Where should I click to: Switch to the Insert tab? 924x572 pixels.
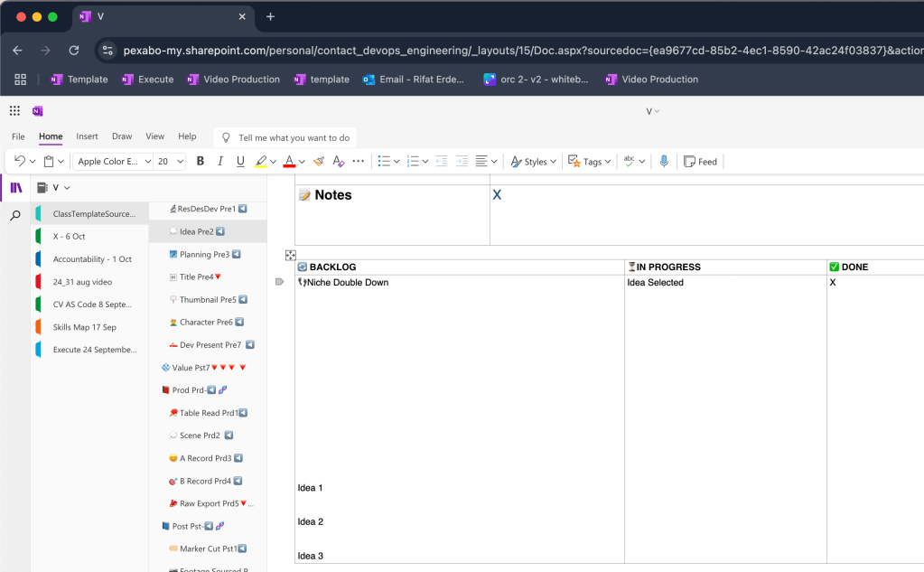pos(88,136)
